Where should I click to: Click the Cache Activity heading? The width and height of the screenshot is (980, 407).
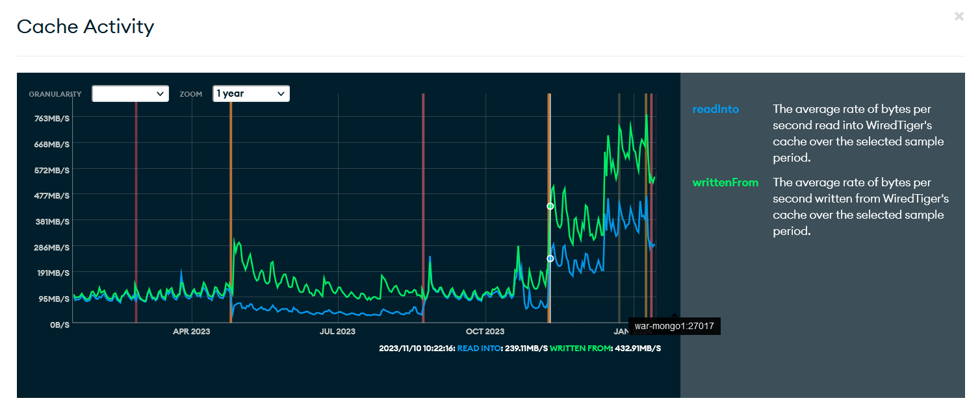(x=85, y=27)
